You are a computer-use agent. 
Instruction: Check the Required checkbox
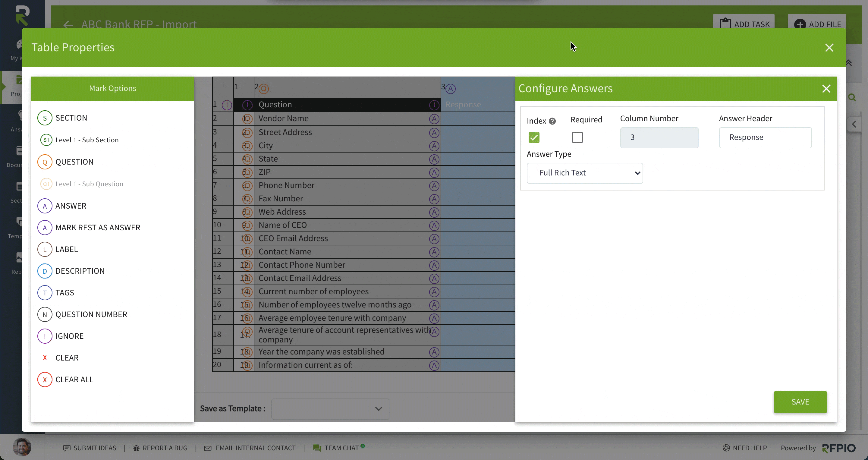pos(577,137)
